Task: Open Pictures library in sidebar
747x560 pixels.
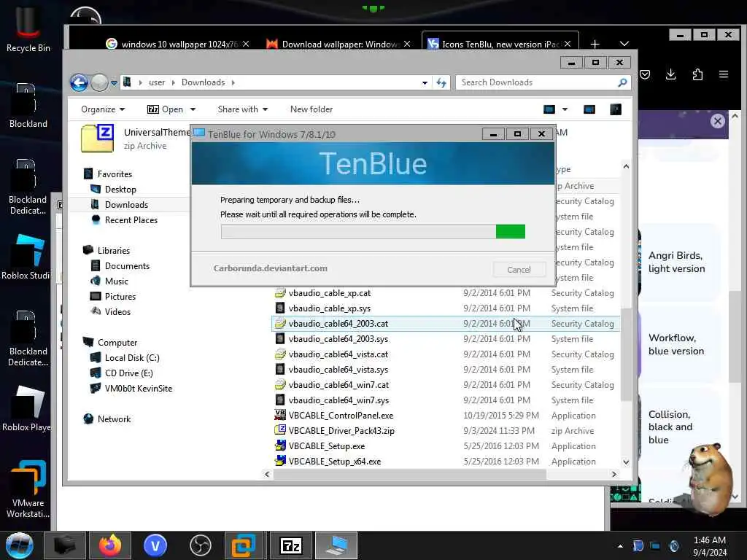Action: click(120, 297)
